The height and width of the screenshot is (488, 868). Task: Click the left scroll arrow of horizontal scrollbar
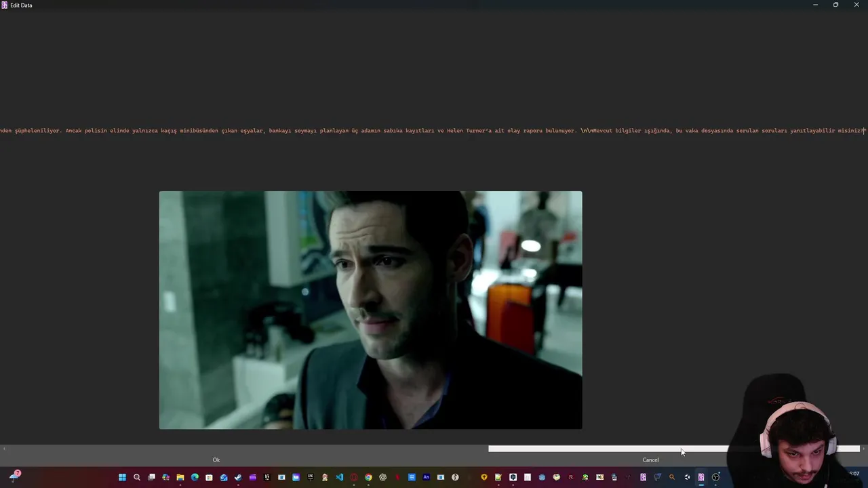point(4,449)
